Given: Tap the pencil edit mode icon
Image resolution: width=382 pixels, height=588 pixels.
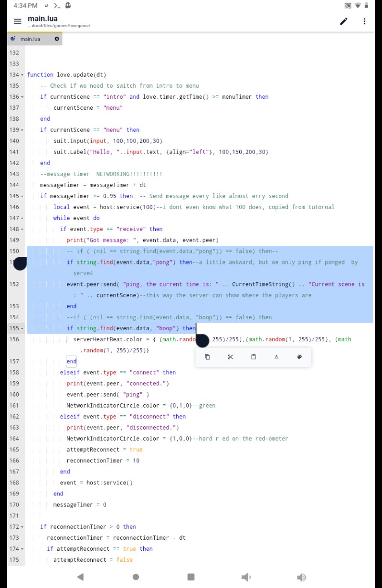Looking at the screenshot, I should [x=344, y=21].
